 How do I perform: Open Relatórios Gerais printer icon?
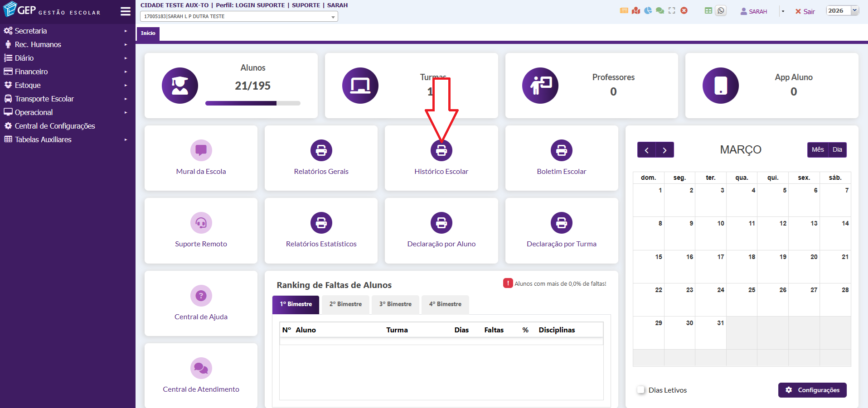tap(321, 150)
